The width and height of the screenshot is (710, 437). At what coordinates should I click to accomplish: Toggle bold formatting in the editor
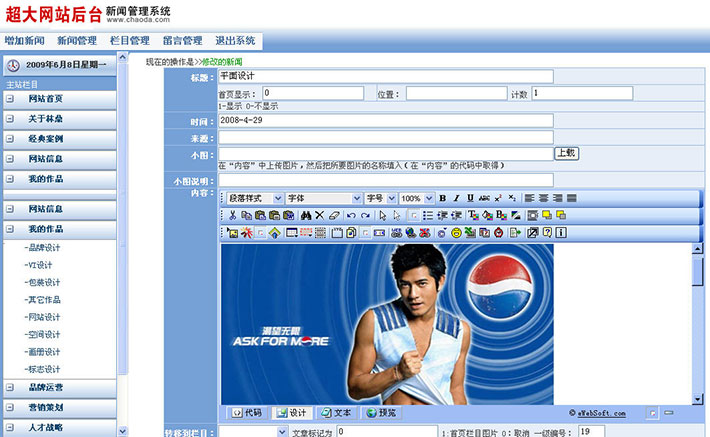[442, 198]
